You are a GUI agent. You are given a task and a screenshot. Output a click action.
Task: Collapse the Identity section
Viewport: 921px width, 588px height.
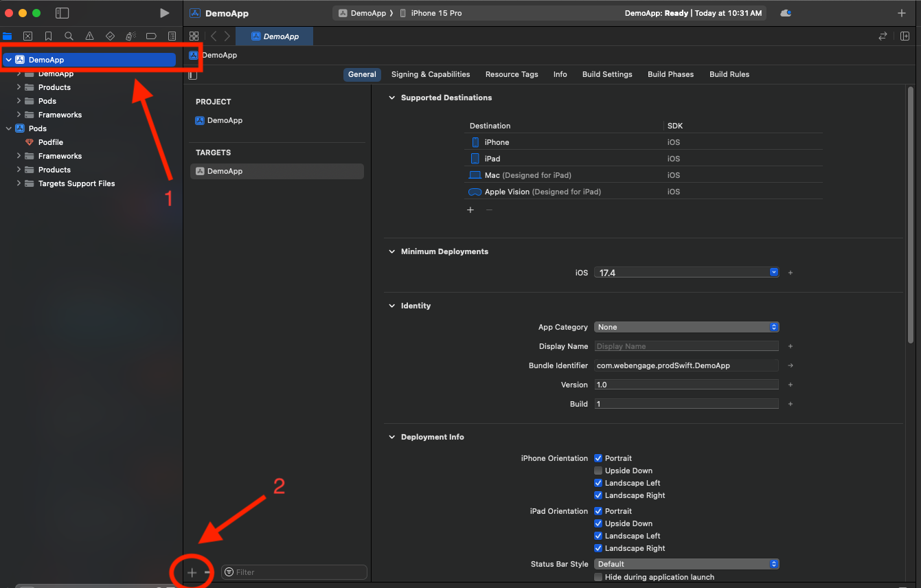tap(392, 306)
